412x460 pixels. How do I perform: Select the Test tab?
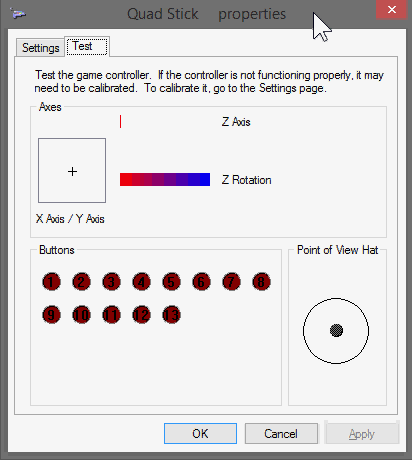pyautogui.click(x=87, y=46)
